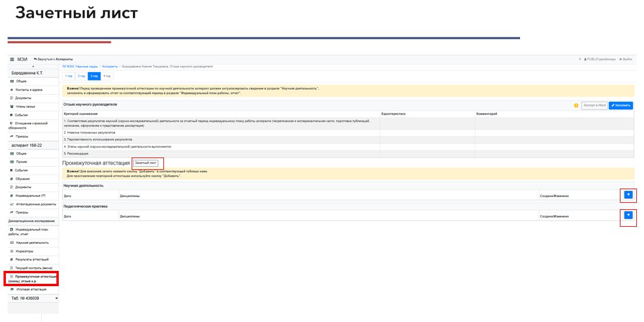Follow the Аспиранты breadcrumb link
Viewport: 644px width, 322px height.
click(x=110, y=67)
